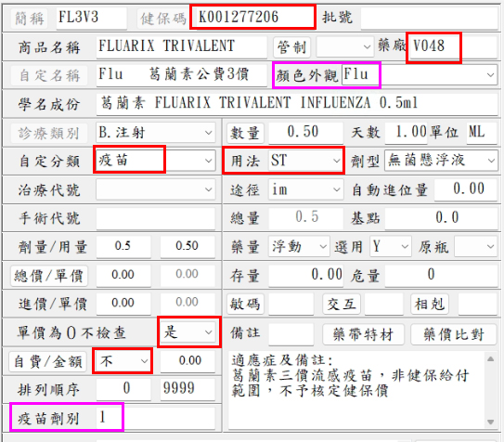
Task: Open the 自定分類 疫苗 dropdown
Action: (208, 161)
